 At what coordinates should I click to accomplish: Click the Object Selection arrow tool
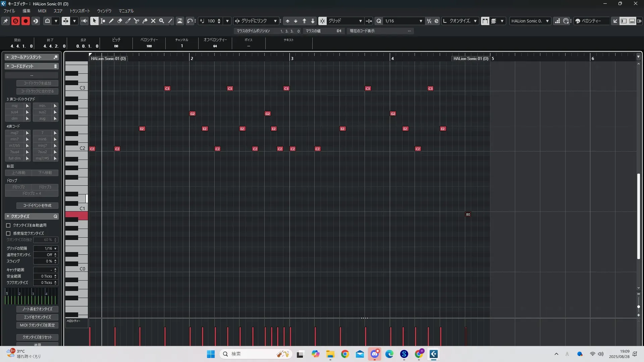coord(95,21)
